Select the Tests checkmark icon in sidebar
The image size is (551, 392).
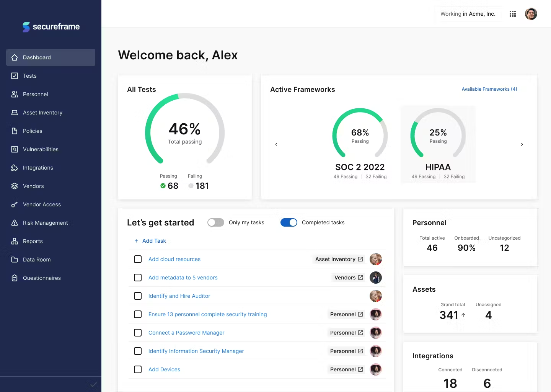(14, 76)
